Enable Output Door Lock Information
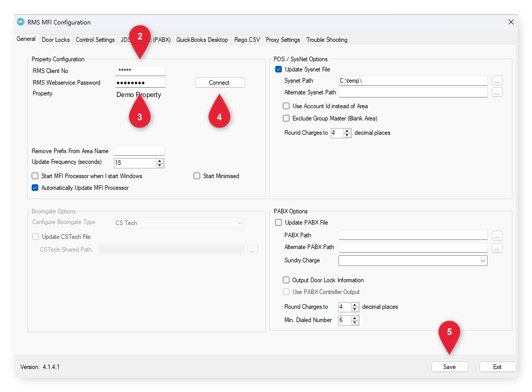The image size is (532, 392). coord(286,280)
